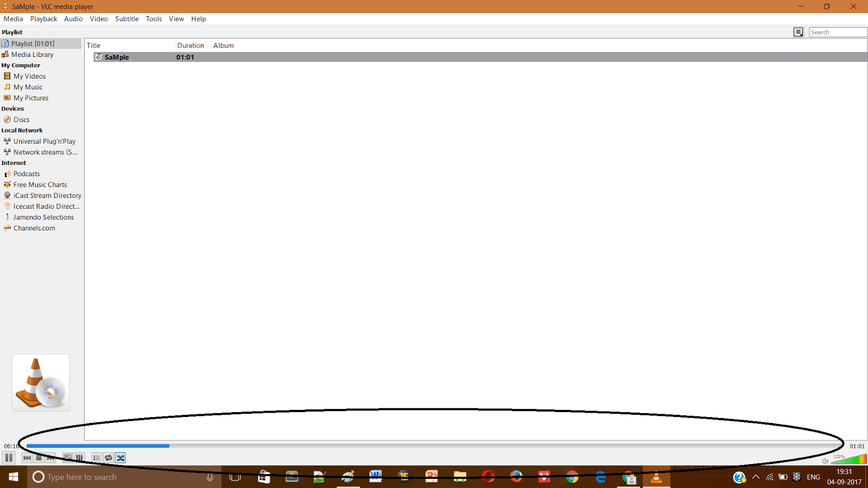The height and width of the screenshot is (488, 868).
Task: Click the taskbar search box
Action: click(x=124, y=477)
